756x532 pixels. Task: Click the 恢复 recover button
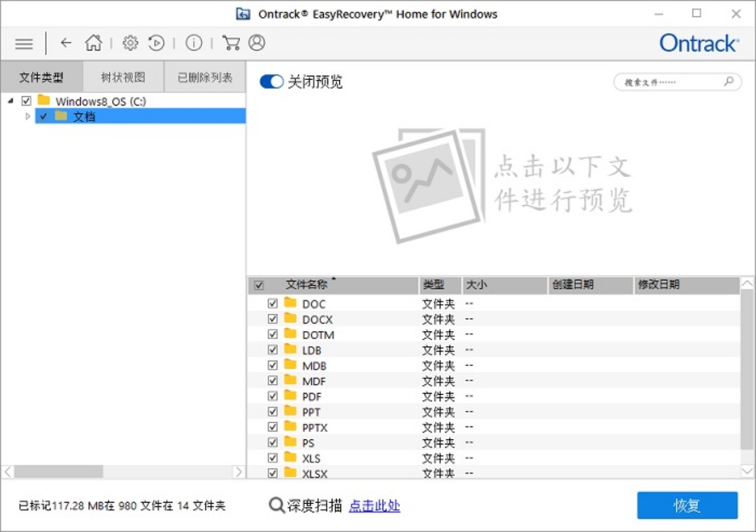click(687, 506)
